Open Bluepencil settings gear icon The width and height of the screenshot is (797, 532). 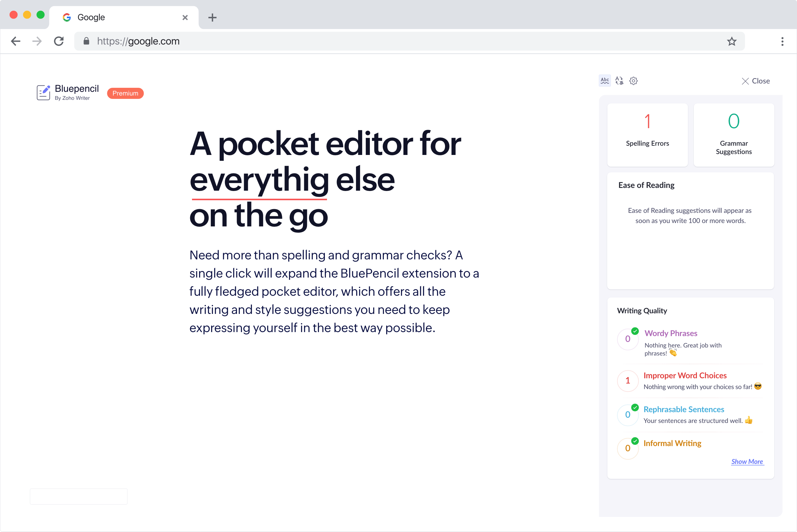tap(633, 81)
